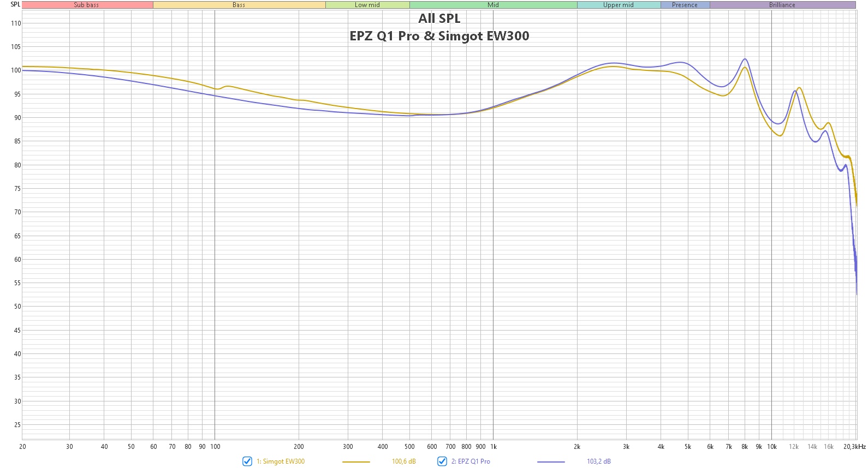The height and width of the screenshot is (468, 868).
Task: Click the 110 SPL axis tick label
Action: tap(16, 23)
